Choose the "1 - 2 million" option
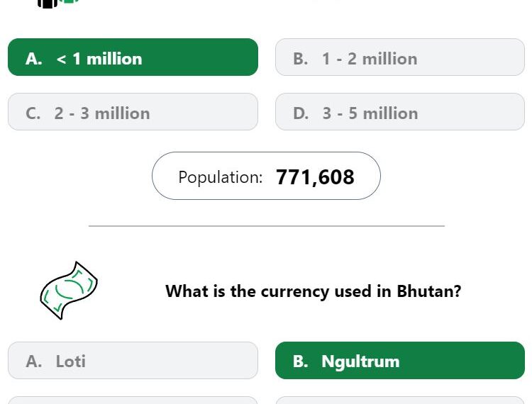532x404 pixels. (x=400, y=57)
